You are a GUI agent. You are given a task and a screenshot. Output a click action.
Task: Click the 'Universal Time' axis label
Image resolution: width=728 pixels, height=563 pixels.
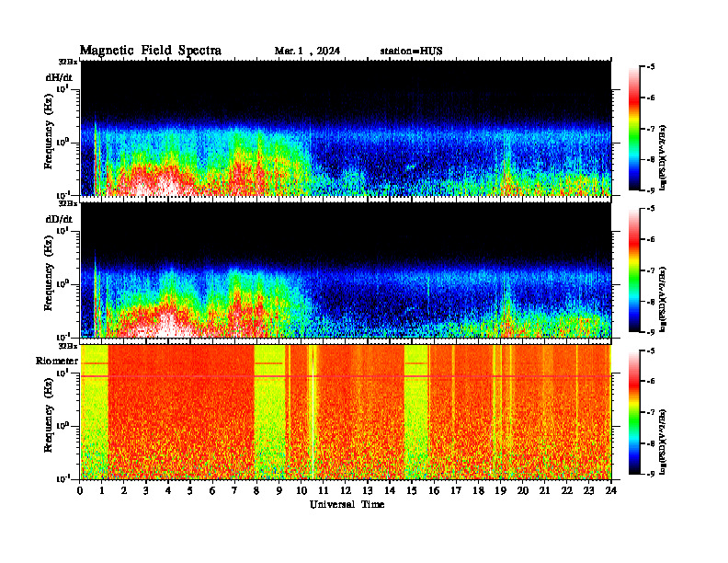tap(347, 504)
